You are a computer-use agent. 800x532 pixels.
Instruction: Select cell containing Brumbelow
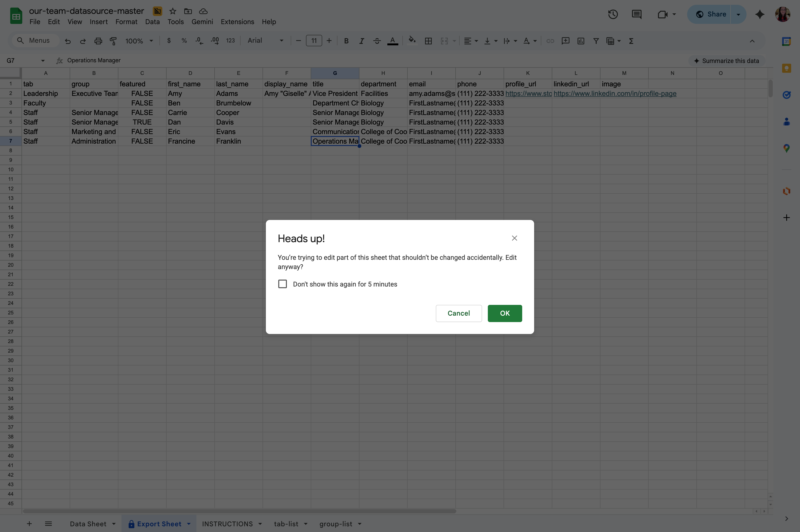tap(238, 103)
